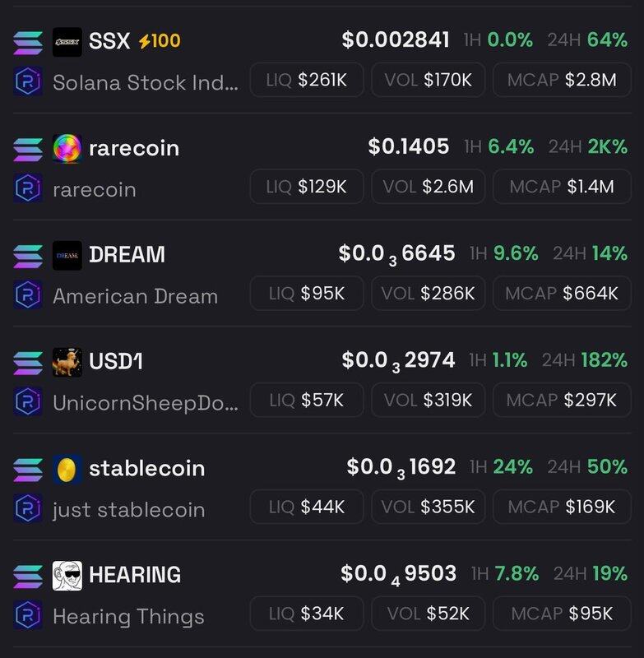The width and height of the screenshot is (644, 658).
Task: Tap the stablecoin 24H 50% change
Action: click(x=587, y=466)
